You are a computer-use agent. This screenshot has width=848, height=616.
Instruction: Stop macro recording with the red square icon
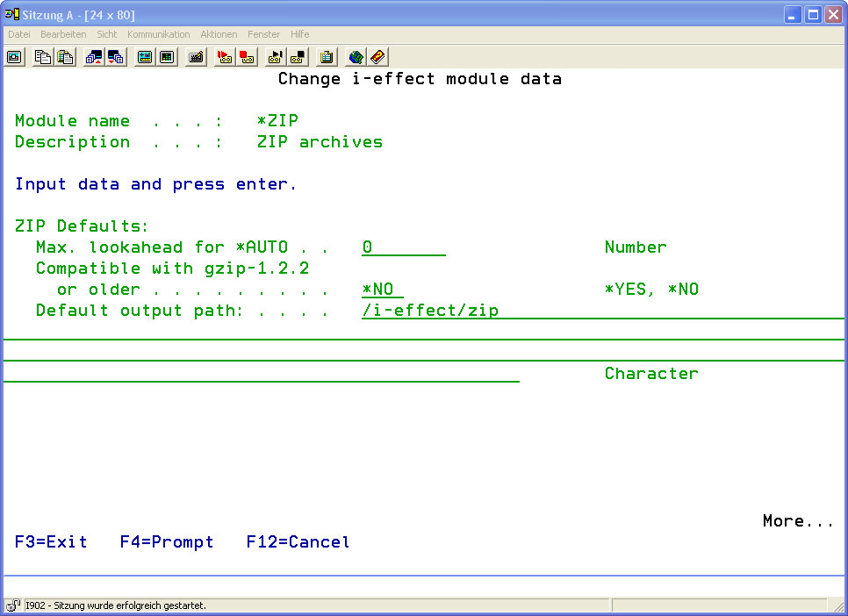[x=247, y=57]
